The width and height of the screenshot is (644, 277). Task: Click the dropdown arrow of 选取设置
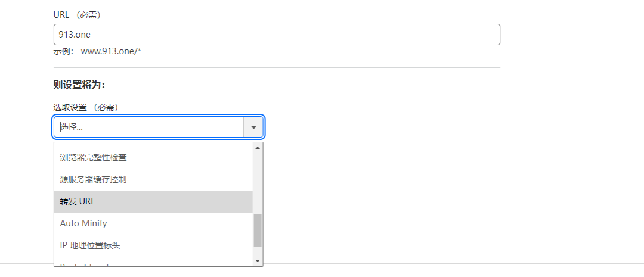pyautogui.click(x=253, y=127)
